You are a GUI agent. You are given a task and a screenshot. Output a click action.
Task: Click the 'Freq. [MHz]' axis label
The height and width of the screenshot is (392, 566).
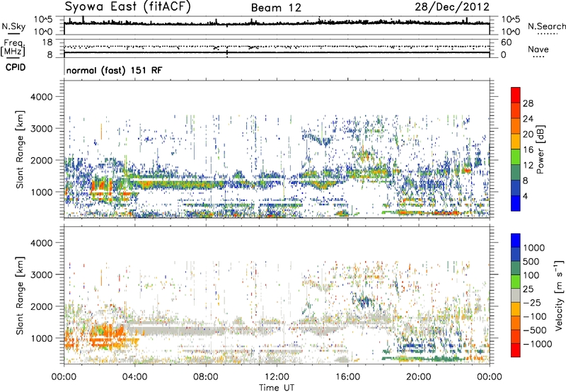coord(13,47)
